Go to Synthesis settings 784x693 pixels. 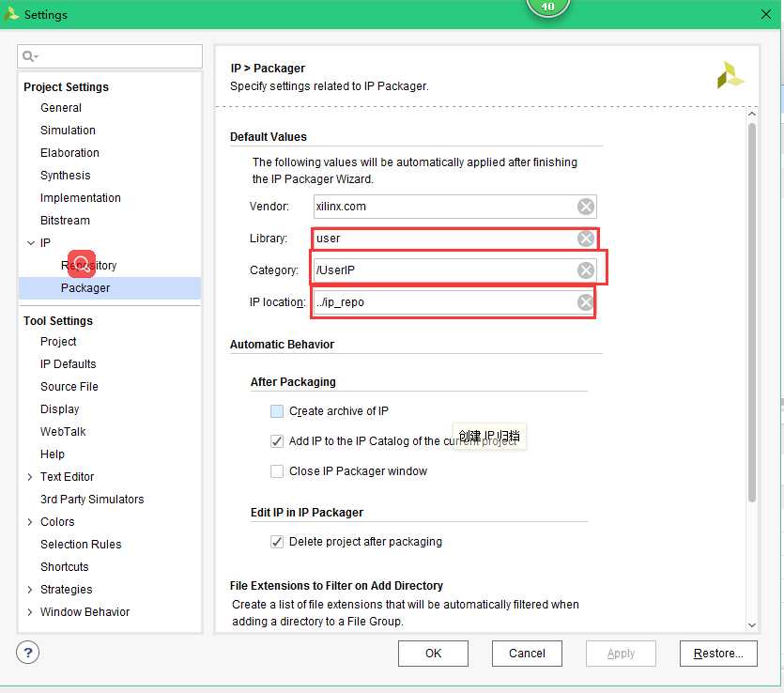tap(65, 175)
